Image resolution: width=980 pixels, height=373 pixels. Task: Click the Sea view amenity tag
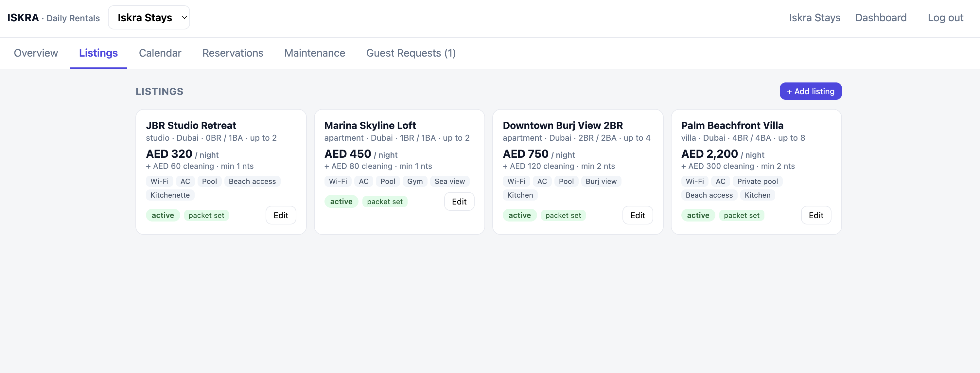coord(450,181)
